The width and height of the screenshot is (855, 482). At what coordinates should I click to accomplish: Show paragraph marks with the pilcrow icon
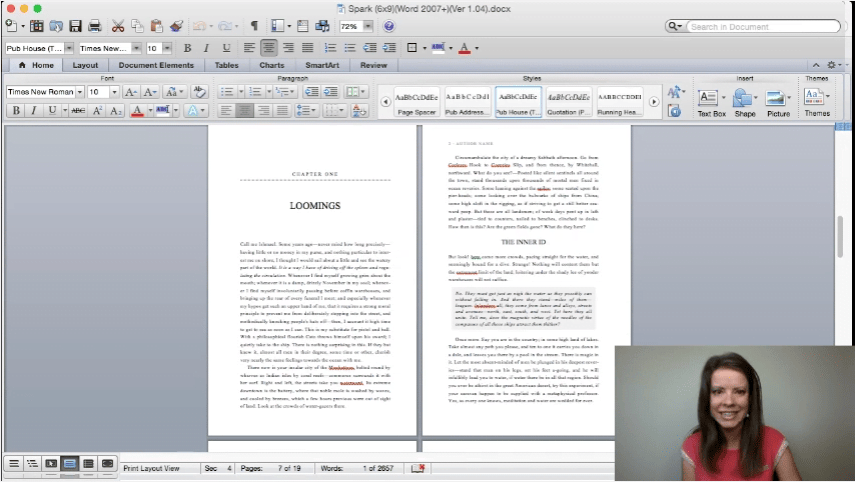(253, 25)
